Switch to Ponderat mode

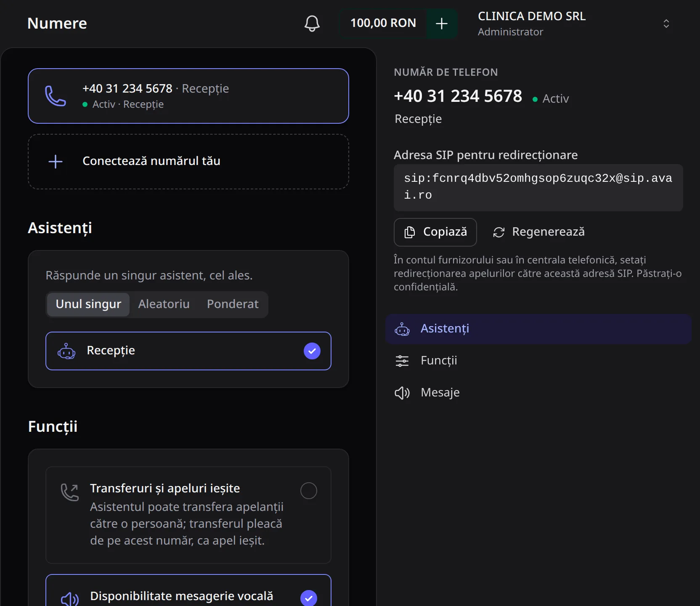click(x=233, y=304)
